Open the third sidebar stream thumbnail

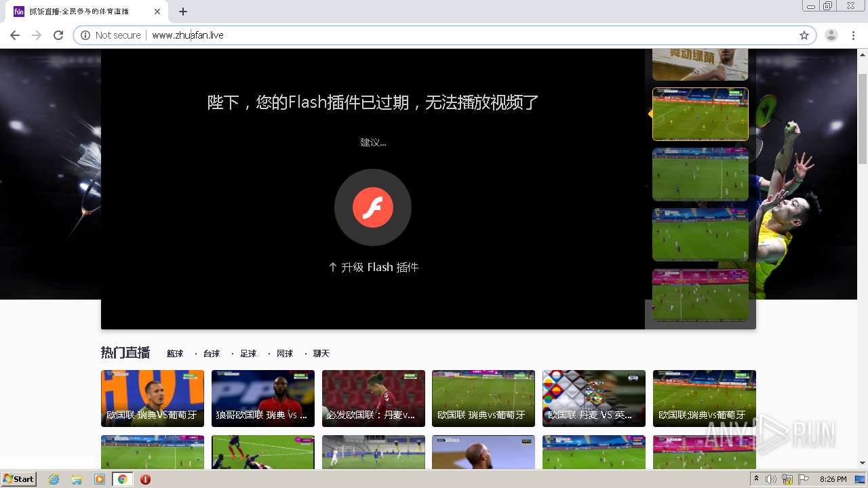pyautogui.click(x=701, y=174)
